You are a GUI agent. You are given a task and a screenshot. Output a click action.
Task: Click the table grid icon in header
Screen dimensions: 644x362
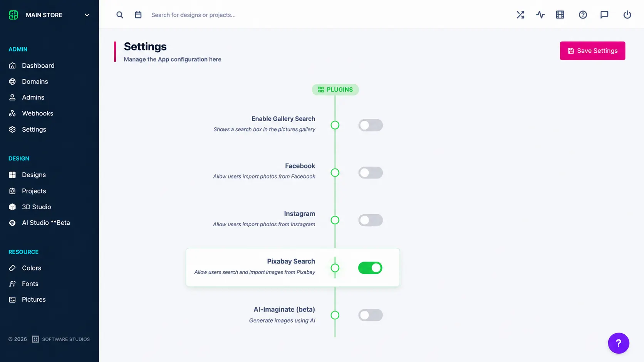560,15
